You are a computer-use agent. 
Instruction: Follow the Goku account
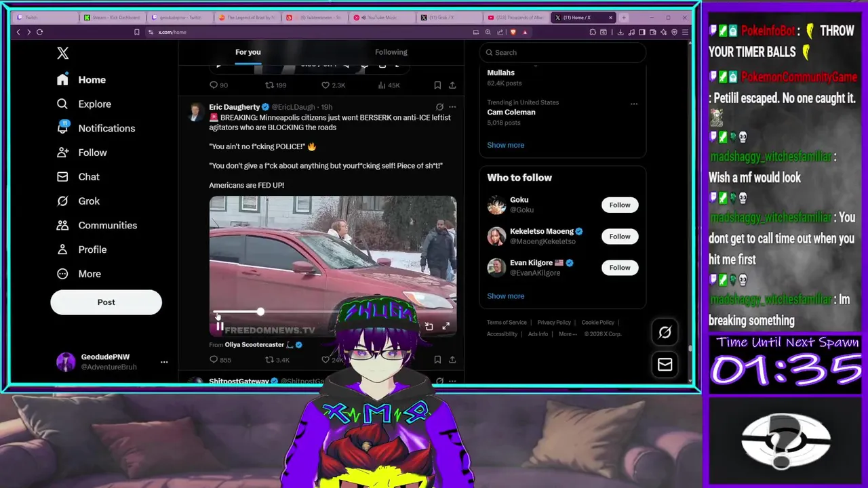(620, 205)
